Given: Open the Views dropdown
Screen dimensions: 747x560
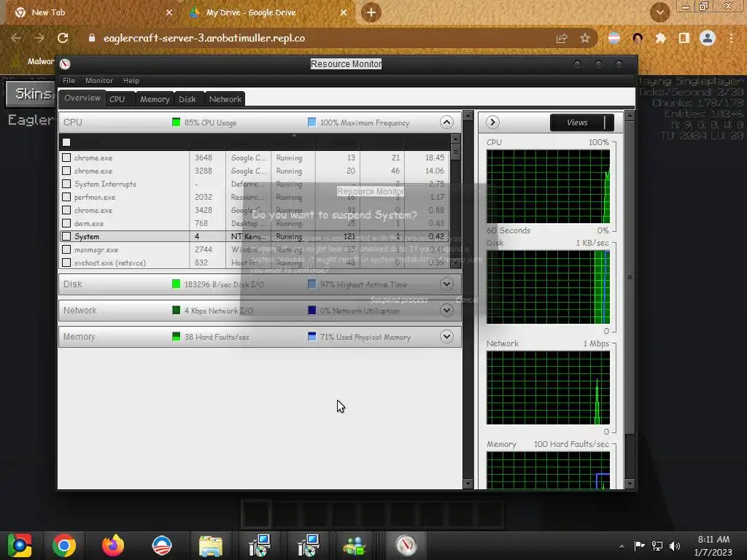Looking at the screenshot, I should pyautogui.click(x=582, y=122).
